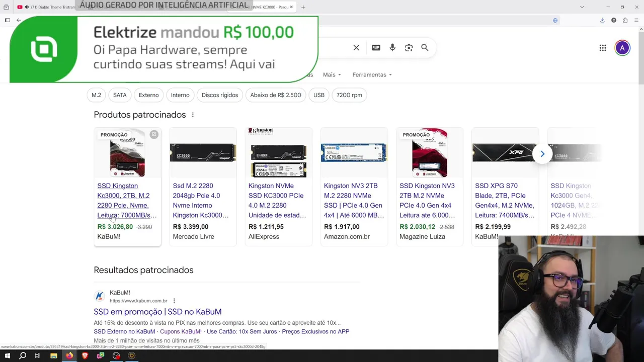Select the USB filter chip
Image resolution: width=644 pixels, height=362 pixels.
(319, 95)
